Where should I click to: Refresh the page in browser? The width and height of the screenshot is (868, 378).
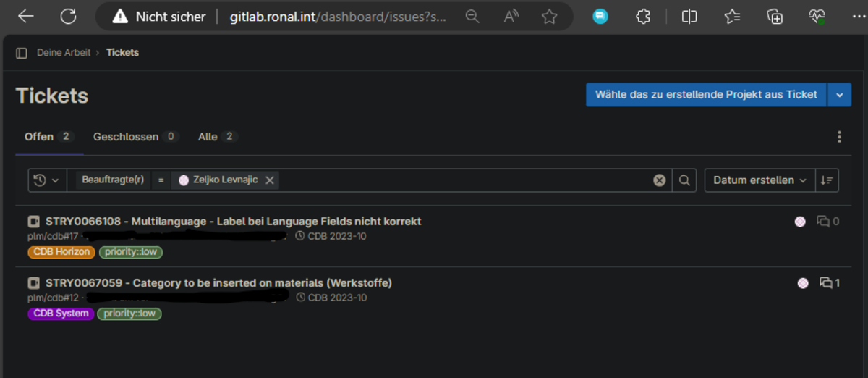click(x=68, y=17)
